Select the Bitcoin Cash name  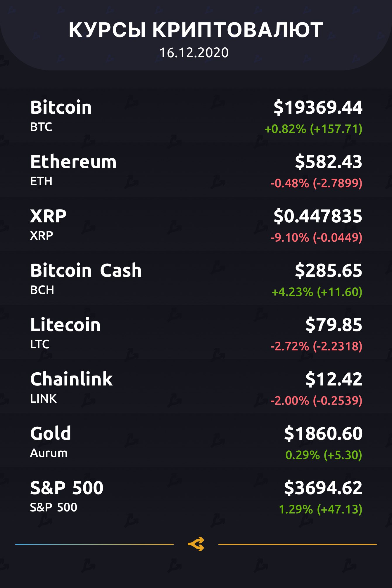[x=86, y=270]
